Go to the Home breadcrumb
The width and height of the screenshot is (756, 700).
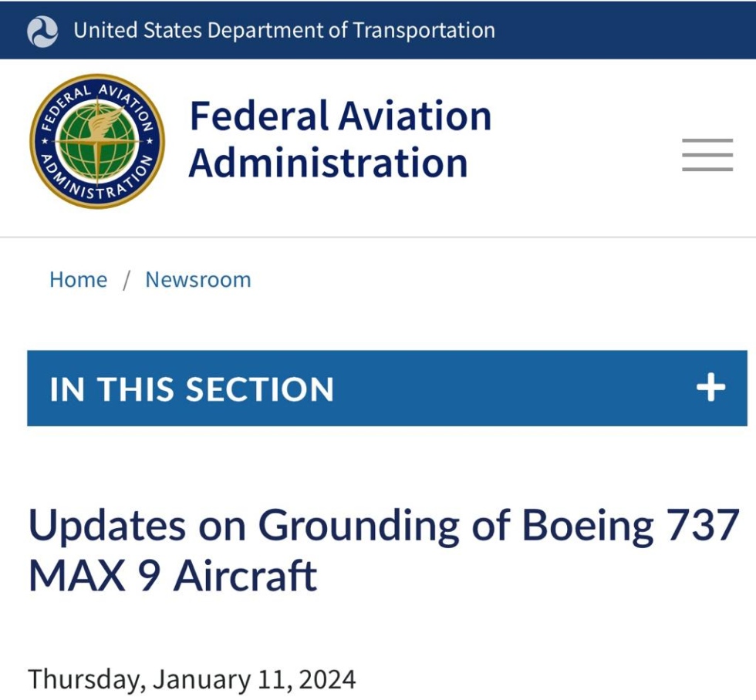pos(79,280)
